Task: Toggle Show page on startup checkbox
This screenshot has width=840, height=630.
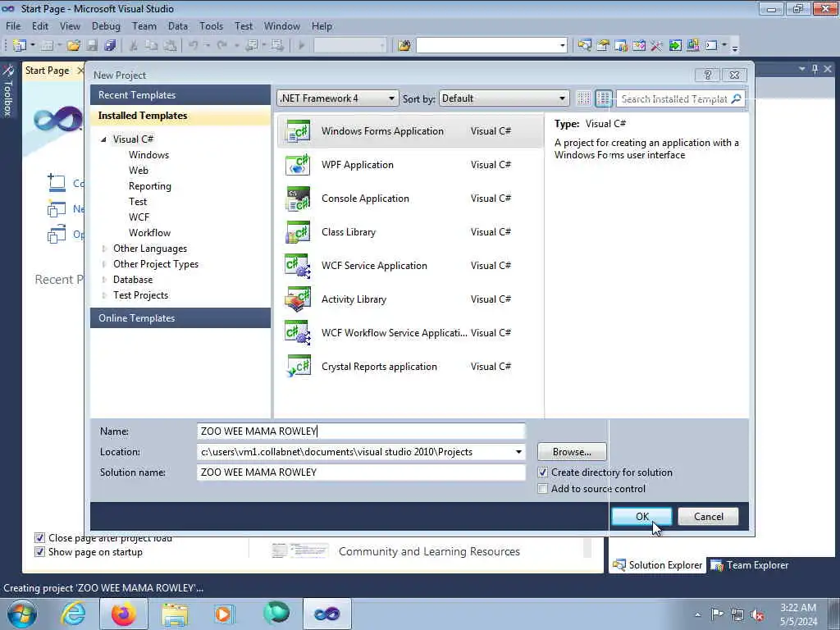Action: click(39, 552)
